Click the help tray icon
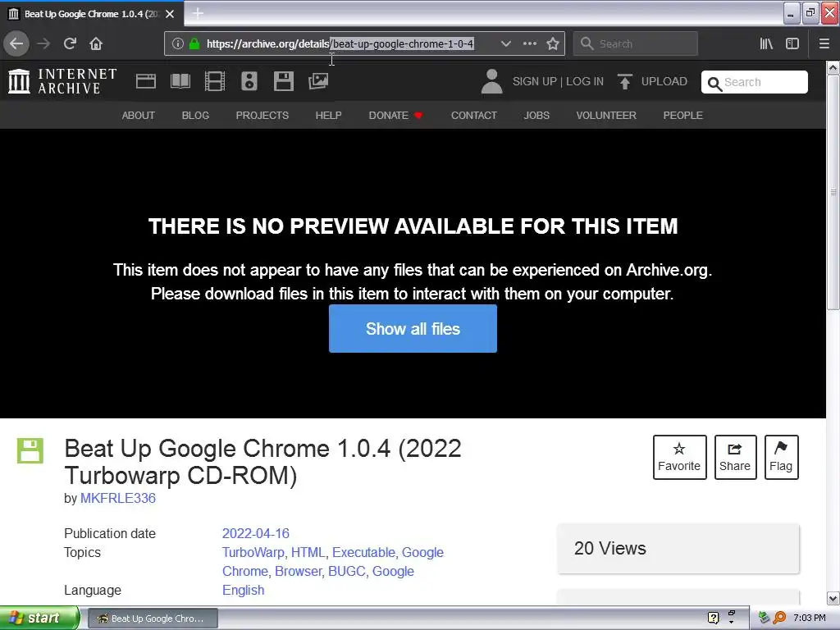Screen dimensions: 840x630 [713, 618]
